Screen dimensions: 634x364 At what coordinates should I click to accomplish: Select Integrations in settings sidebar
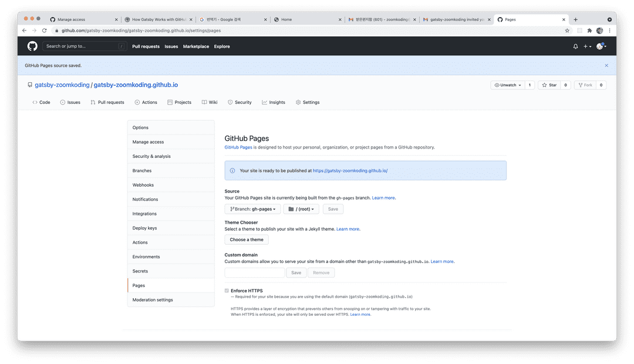coord(171,214)
